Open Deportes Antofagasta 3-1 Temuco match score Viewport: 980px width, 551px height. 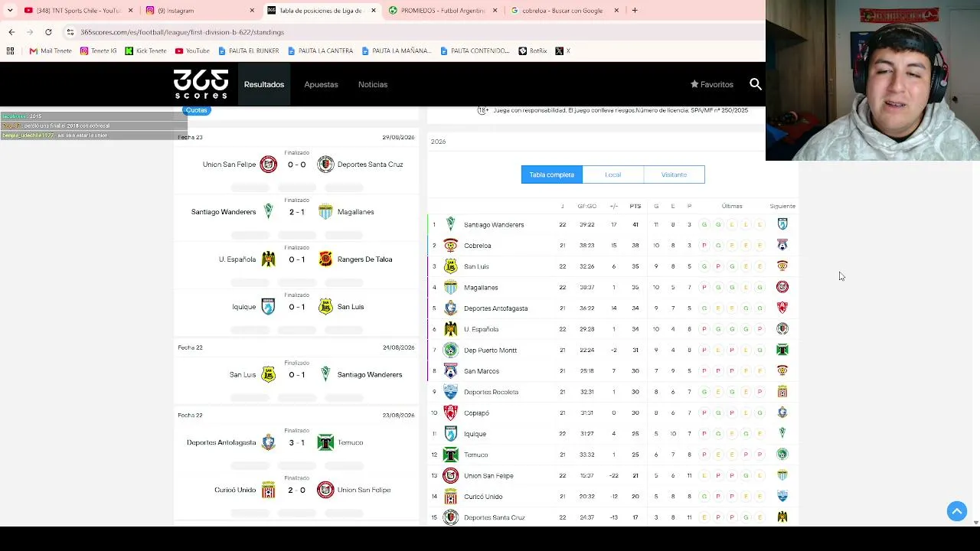(296, 442)
